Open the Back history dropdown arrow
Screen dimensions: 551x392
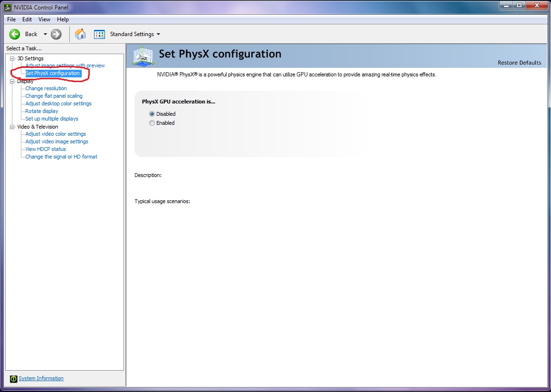45,34
